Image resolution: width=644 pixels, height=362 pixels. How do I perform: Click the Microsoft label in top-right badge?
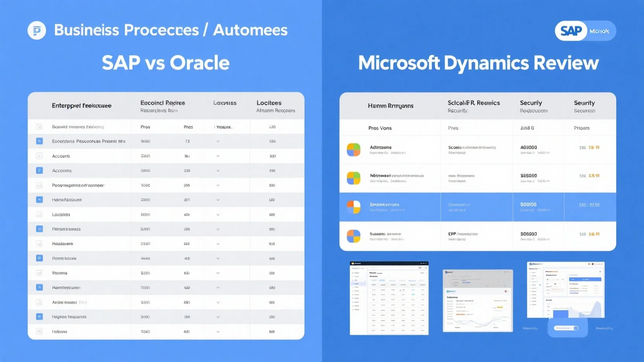(x=599, y=31)
